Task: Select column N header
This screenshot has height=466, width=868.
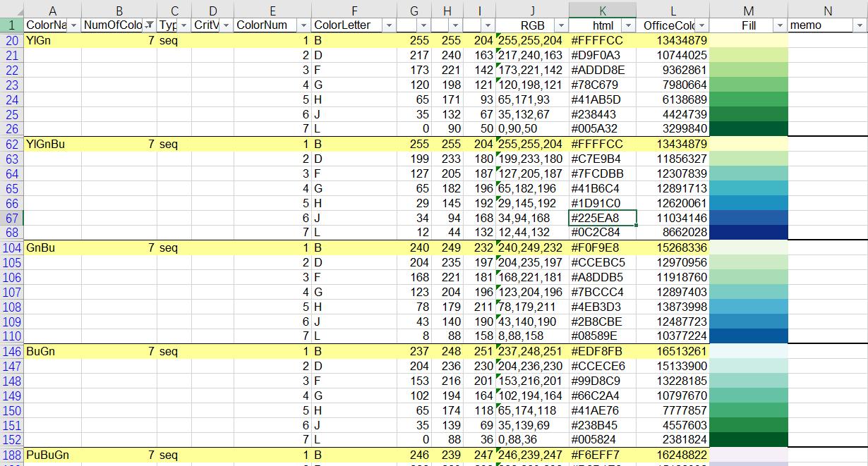Action: coord(828,11)
